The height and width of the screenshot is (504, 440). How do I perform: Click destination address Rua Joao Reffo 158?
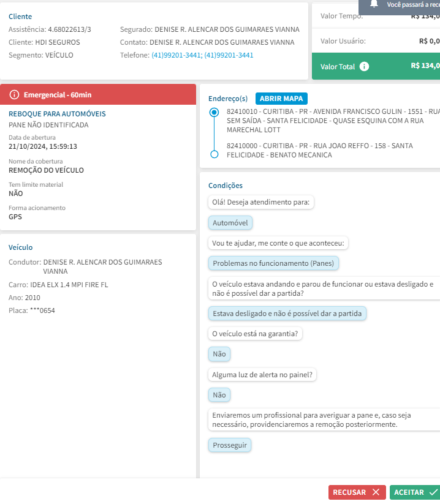coord(320,150)
